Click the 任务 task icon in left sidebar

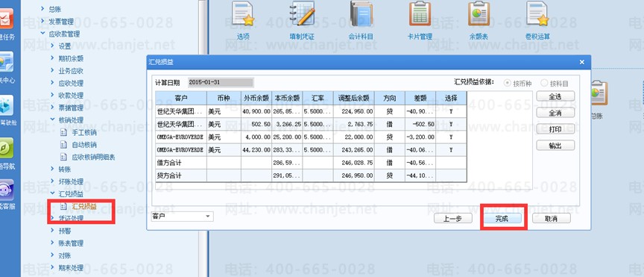pos(6,19)
